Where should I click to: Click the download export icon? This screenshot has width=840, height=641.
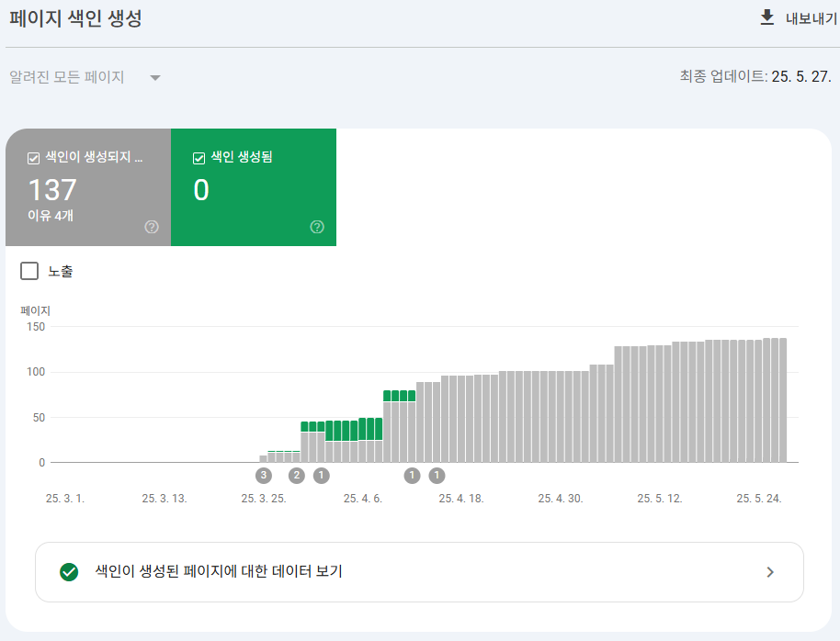pos(767,17)
